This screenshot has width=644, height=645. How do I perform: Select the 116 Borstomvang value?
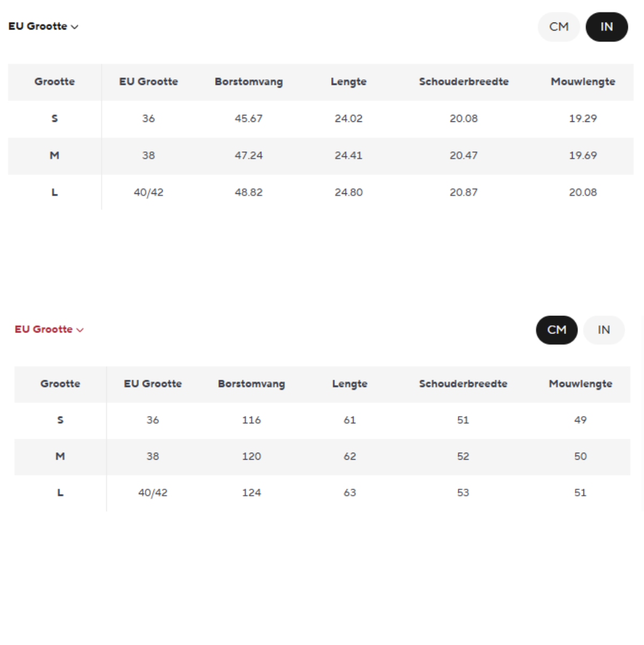pyautogui.click(x=251, y=420)
